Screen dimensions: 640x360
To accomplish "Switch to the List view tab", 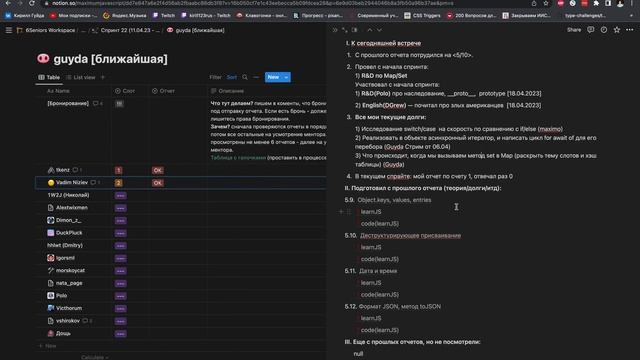I will click(x=81, y=77).
